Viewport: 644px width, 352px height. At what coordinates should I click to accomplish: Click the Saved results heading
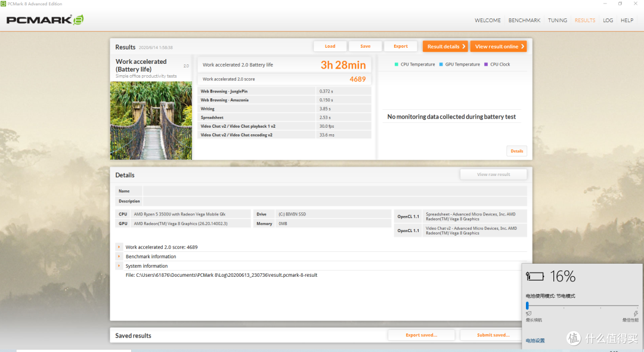(x=133, y=335)
